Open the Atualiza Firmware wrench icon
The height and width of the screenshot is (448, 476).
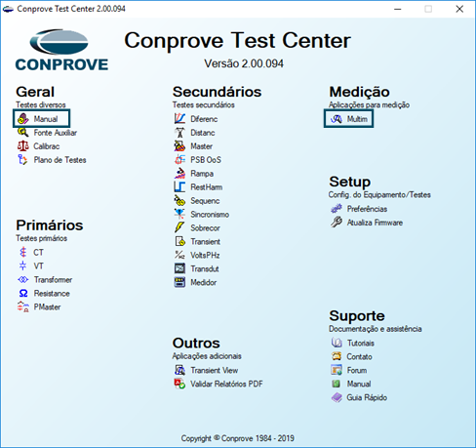337,223
